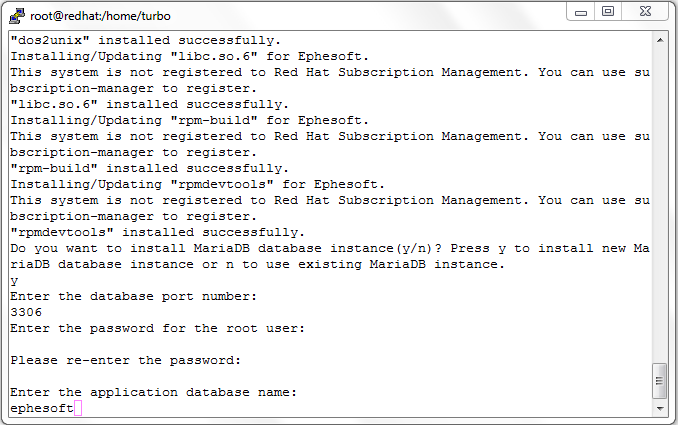The image size is (678, 425).
Task: Click the 'Please re-enter the password:' line
Action: (126, 360)
